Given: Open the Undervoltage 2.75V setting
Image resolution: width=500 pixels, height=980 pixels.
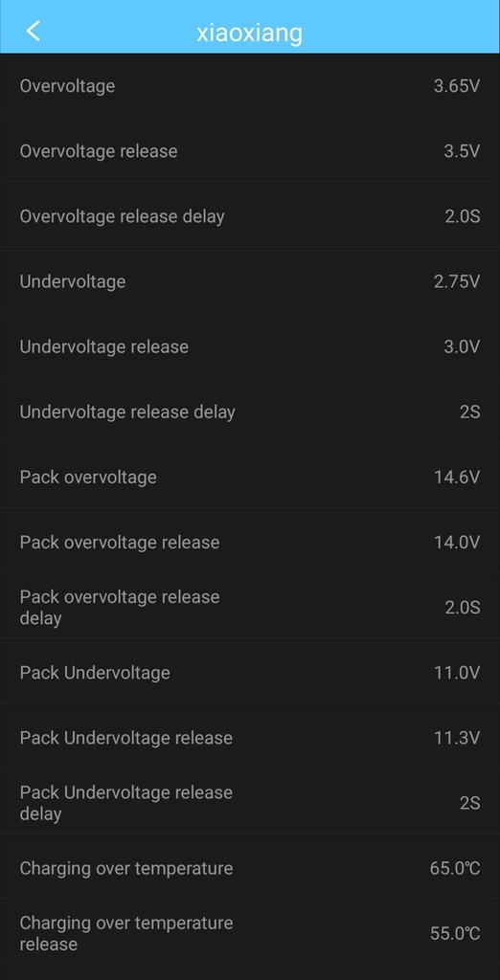Looking at the screenshot, I should pos(250,282).
